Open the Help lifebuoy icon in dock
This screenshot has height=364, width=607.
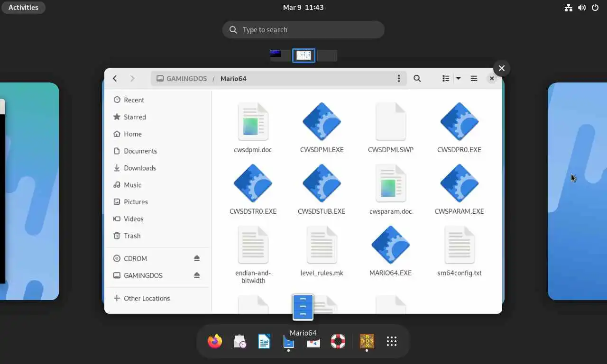click(338, 341)
